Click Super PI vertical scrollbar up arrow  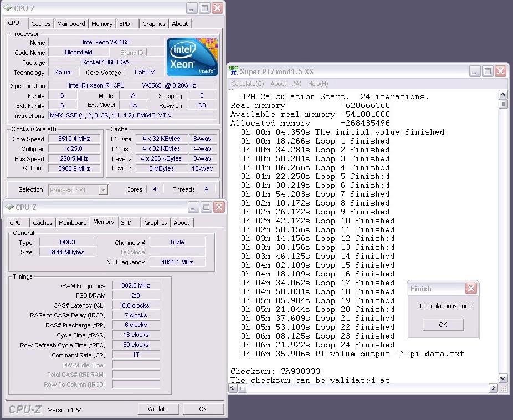coord(503,95)
